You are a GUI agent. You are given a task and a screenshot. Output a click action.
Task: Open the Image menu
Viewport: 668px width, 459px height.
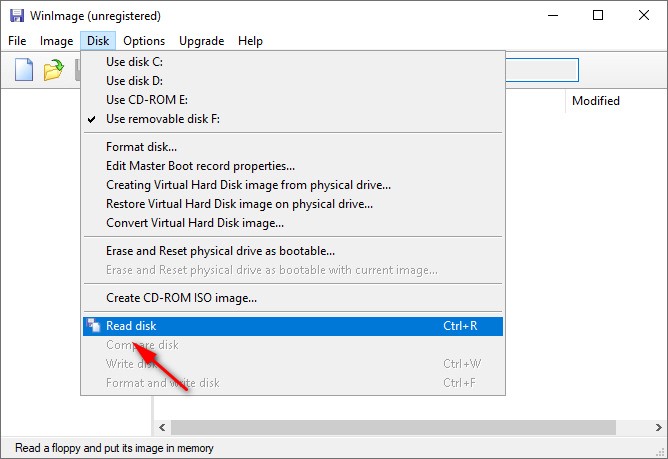(56, 41)
